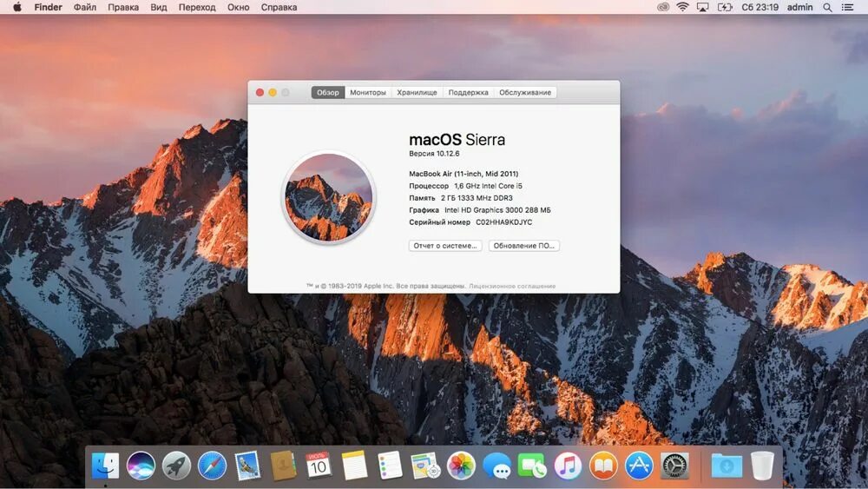Image resolution: width=868 pixels, height=489 pixels.
Task: Open the Справка menu
Action: point(279,7)
